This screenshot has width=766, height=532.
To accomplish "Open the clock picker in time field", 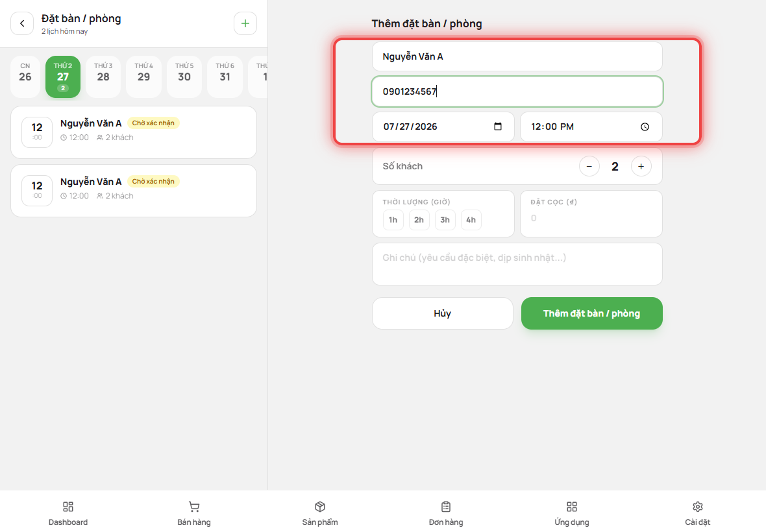I will [645, 127].
